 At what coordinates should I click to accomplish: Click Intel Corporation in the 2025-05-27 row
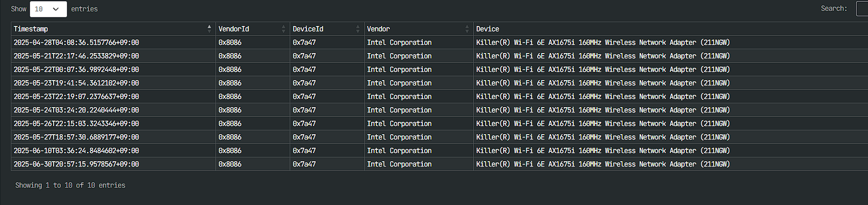pyautogui.click(x=400, y=137)
